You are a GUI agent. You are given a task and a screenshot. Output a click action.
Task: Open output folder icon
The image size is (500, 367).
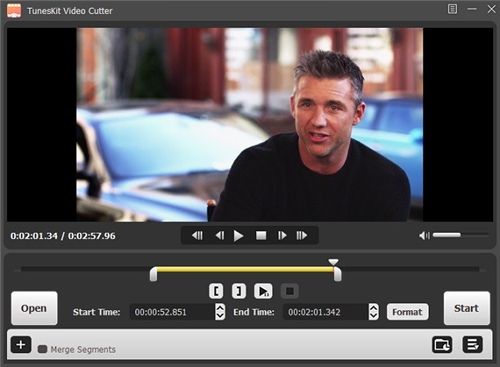click(442, 345)
